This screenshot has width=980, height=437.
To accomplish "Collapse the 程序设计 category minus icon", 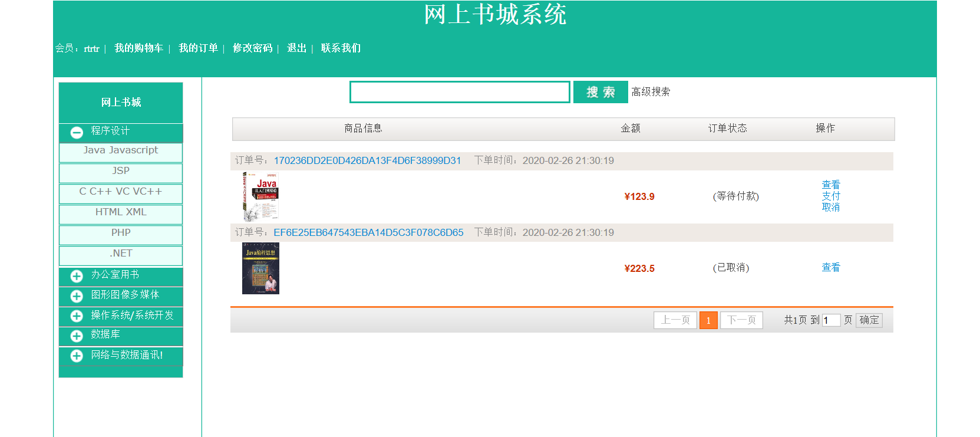I will tap(77, 133).
